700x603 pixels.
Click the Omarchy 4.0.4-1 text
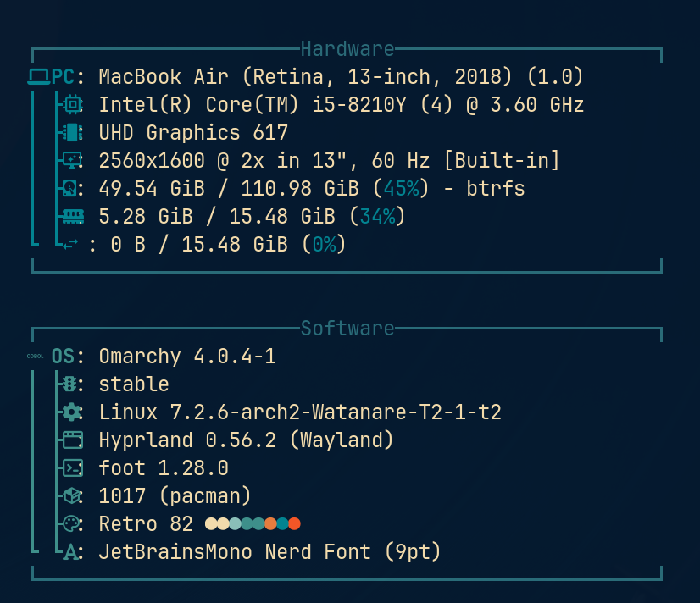coord(187,356)
